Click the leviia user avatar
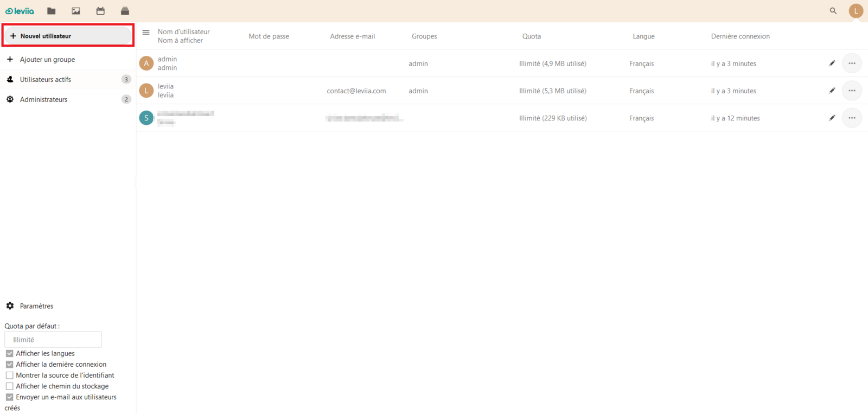The image size is (868, 414). (x=146, y=91)
